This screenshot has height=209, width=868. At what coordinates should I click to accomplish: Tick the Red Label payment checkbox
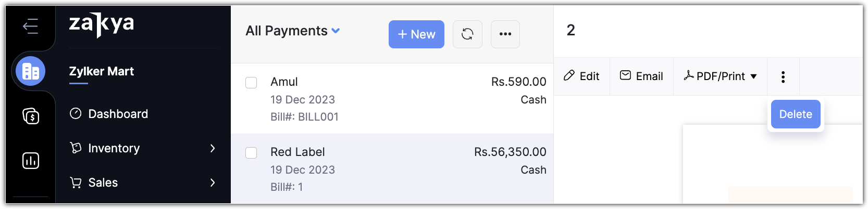(251, 153)
